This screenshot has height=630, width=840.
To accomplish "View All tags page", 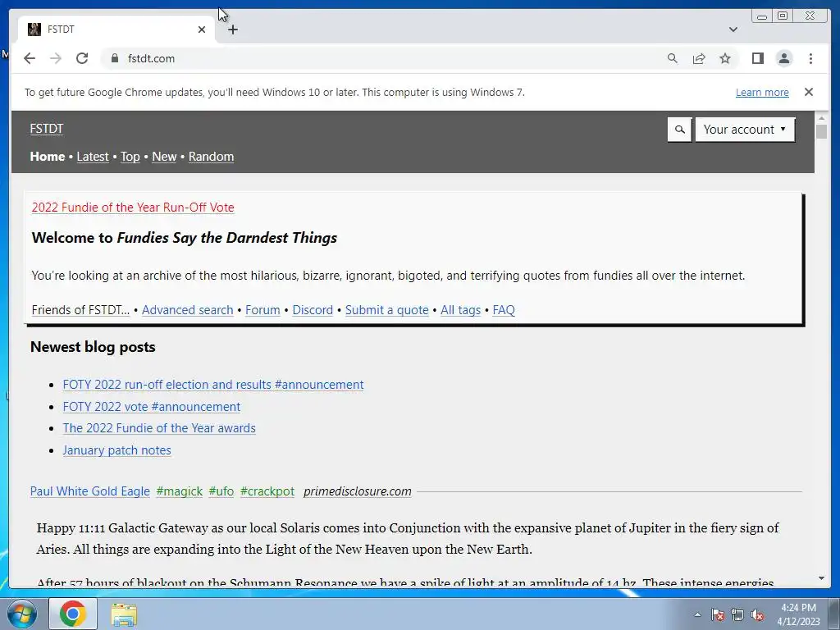I will click(x=460, y=309).
